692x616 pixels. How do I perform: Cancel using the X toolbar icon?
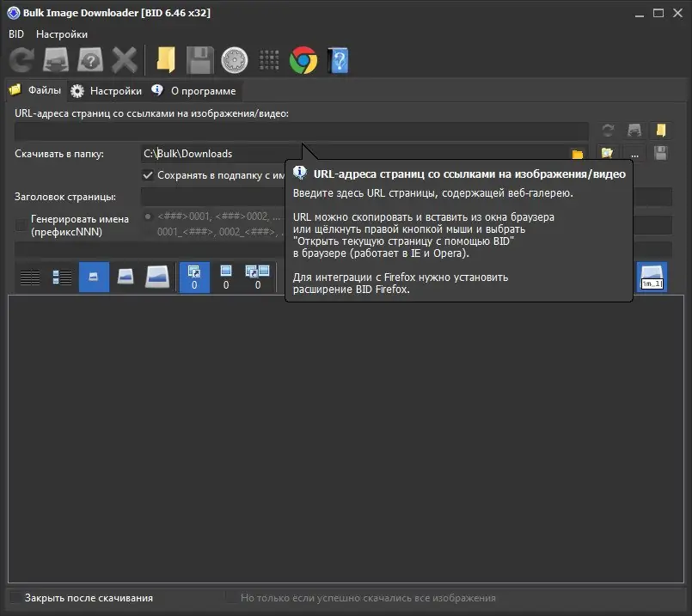tap(124, 59)
